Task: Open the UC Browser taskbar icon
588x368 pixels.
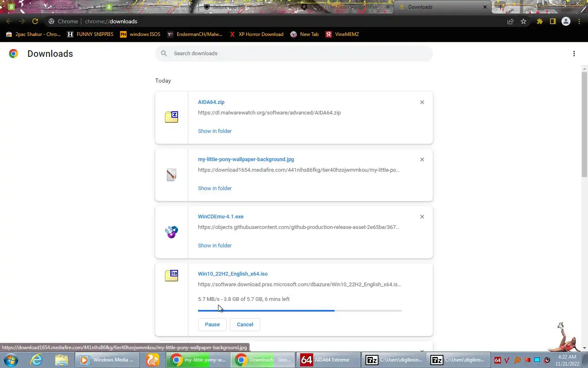Action: click(152, 360)
